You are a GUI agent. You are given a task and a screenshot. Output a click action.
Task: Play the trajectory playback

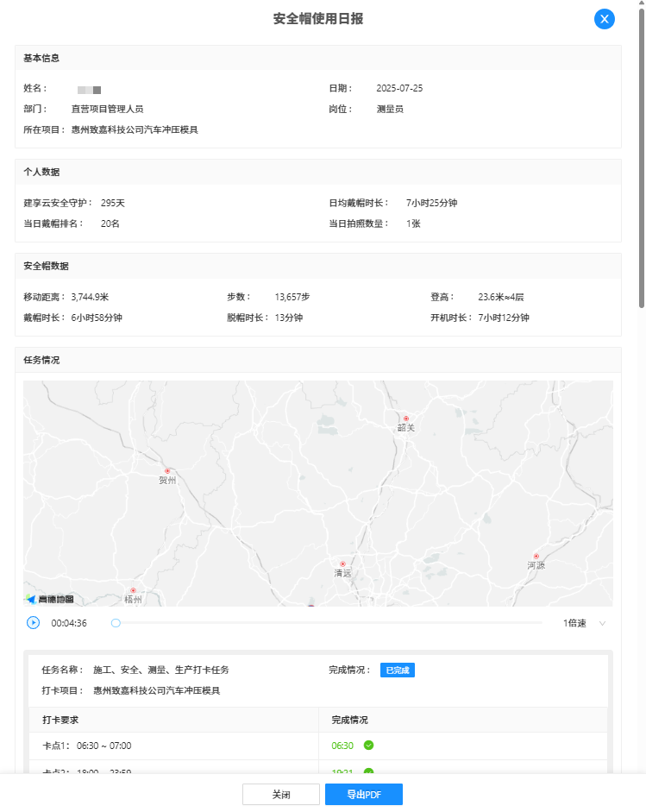coord(33,622)
